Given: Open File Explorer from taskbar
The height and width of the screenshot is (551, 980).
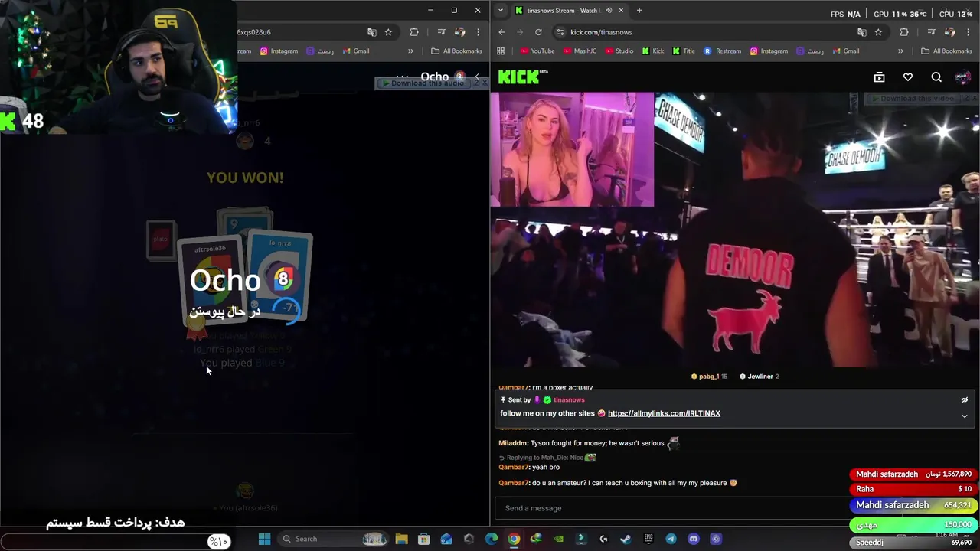Looking at the screenshot, I should click(401, 539).
